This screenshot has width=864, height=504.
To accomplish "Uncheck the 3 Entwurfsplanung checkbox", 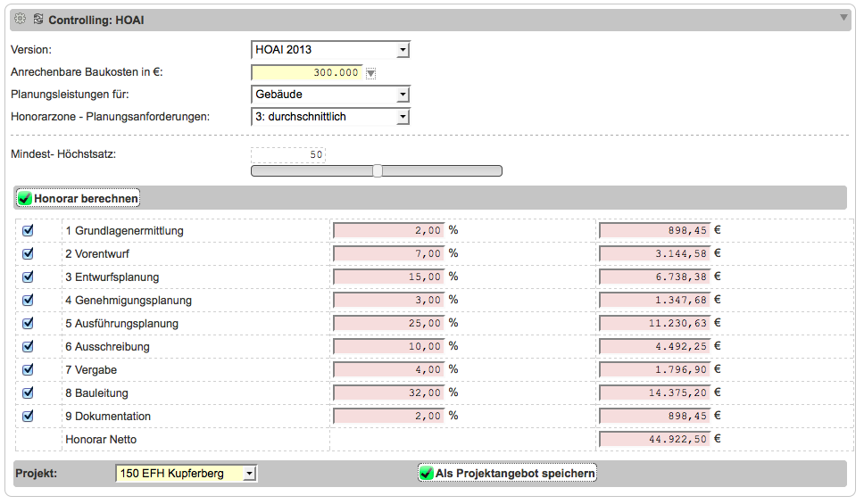I will 28,277.
